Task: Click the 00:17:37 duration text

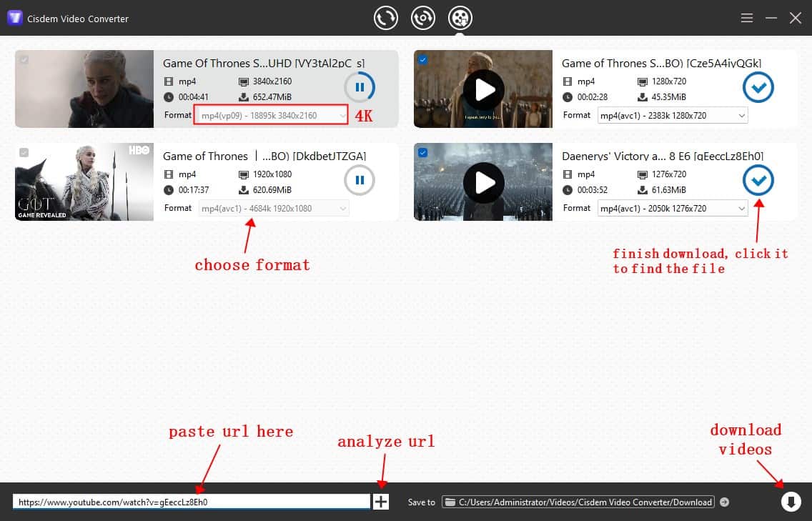Action: tap(194, 189)
